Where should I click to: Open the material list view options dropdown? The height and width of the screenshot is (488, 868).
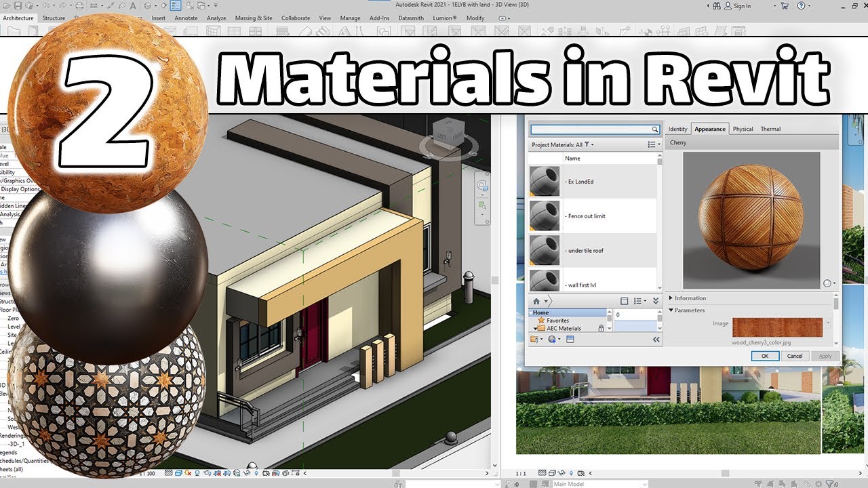pos(652,144)
